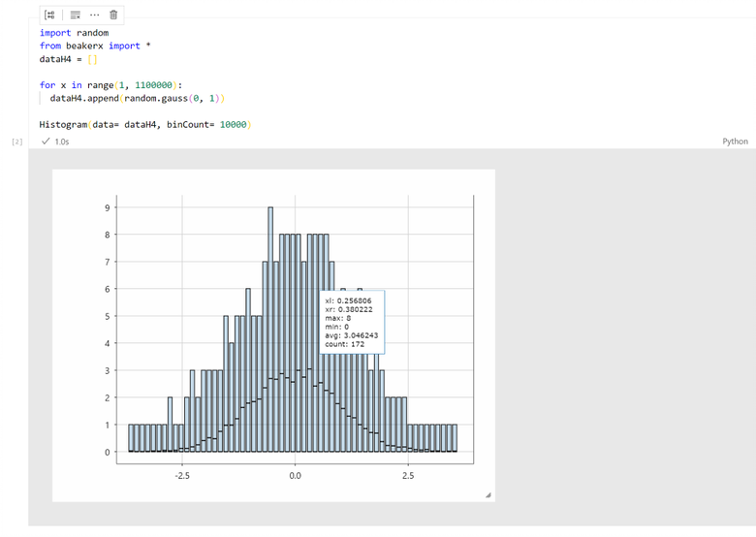
Task: Click the x-axis label 2.5
Action: [x=408, y=476]
